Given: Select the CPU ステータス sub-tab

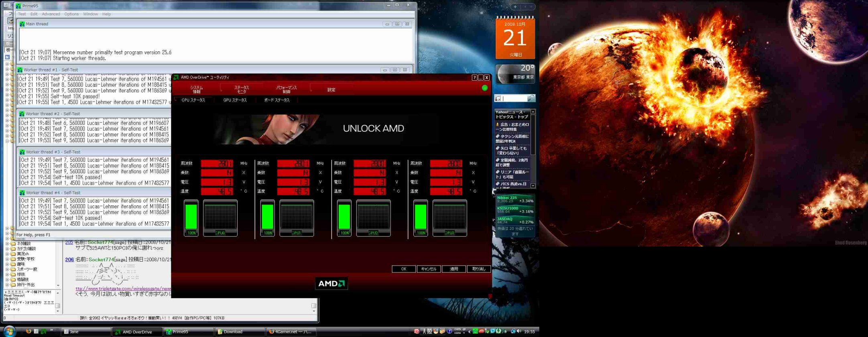Looking at the screenshot, I should 193,100.
